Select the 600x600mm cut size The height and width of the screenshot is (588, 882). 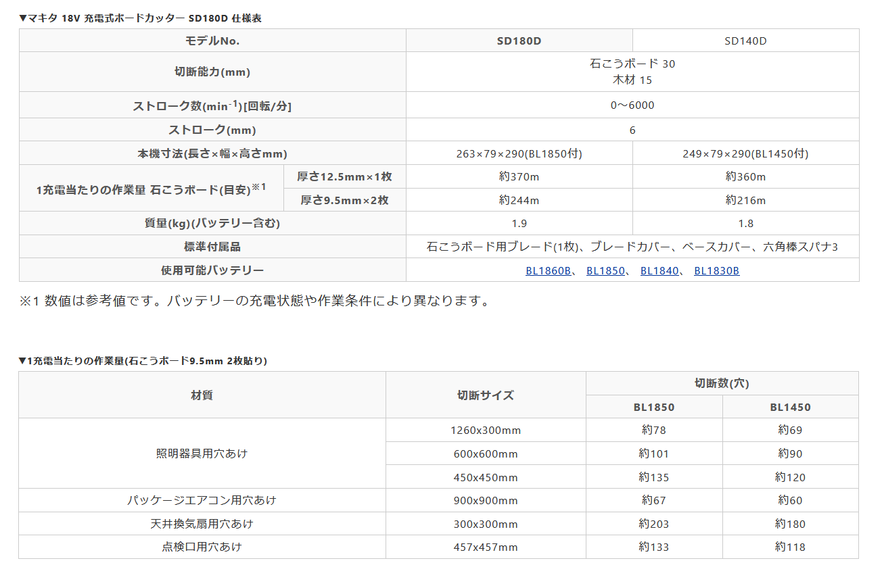pos(486,454)
